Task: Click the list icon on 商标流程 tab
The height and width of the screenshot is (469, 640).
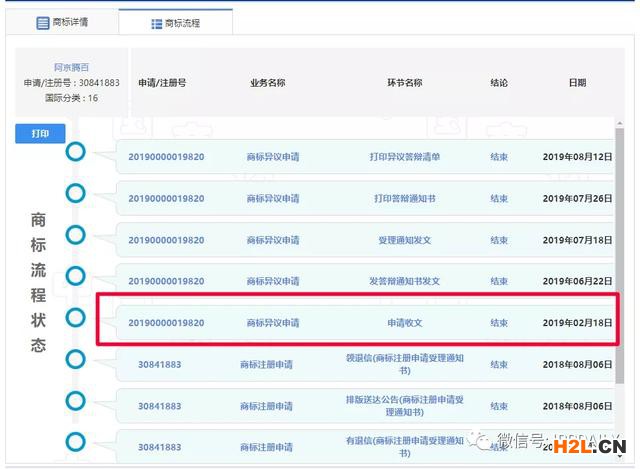Action: click(157, 23)
